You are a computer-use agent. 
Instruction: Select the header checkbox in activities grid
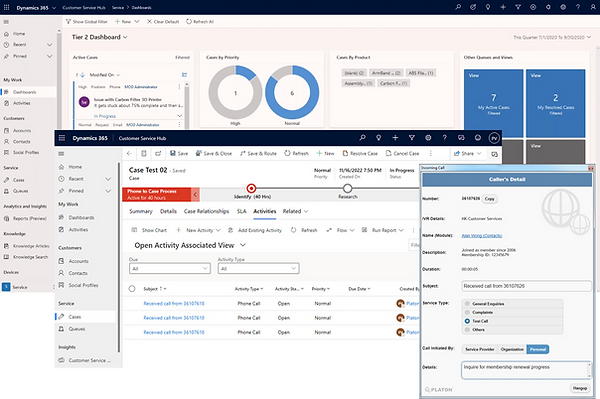[132, 289]
